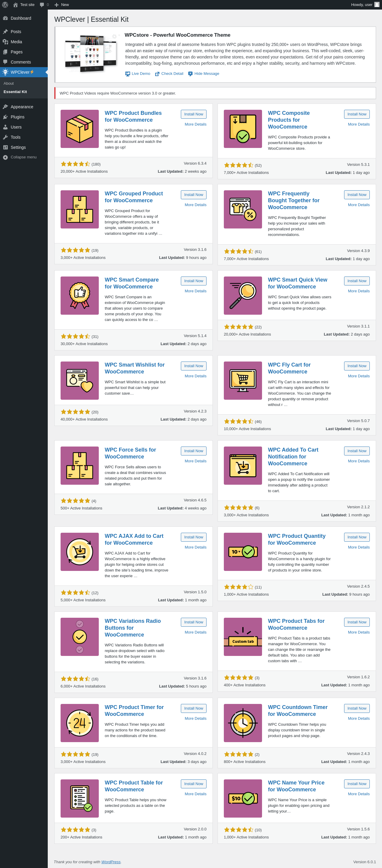
Task: Click the WPC Smart Quick View magnifier icon
Action: point(243,296)
